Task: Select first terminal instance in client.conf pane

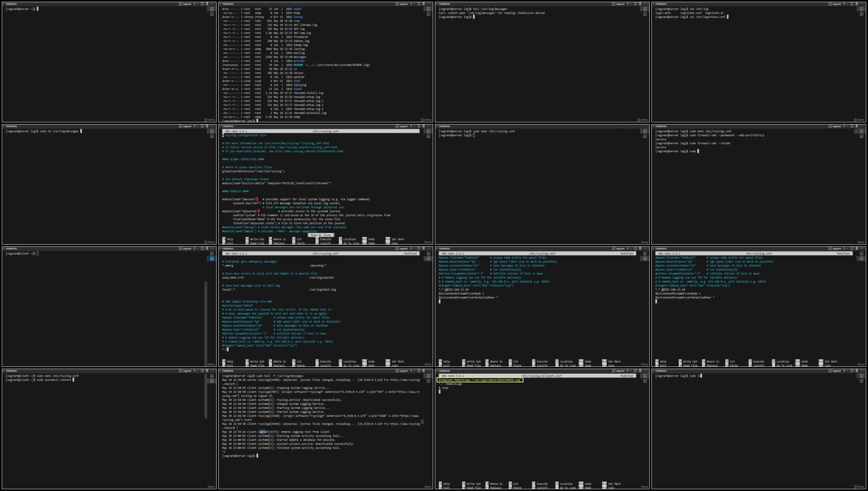Action: [x=645, y=376]
